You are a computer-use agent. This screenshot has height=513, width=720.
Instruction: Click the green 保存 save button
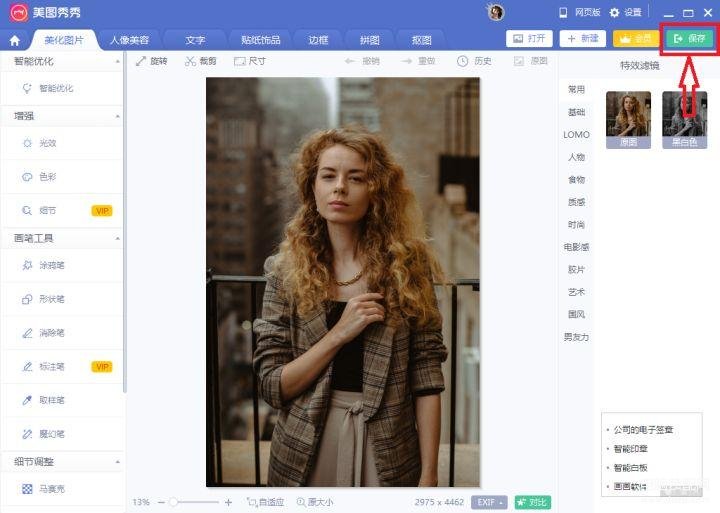(x=690, y=39)
